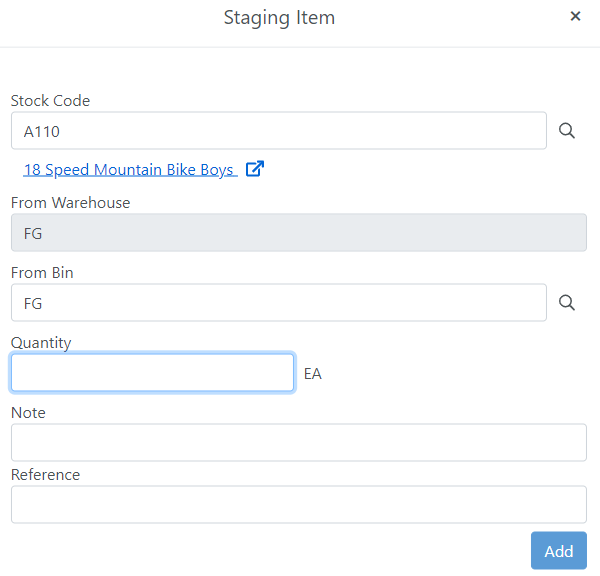Screen dimensions: 600x576
Task: Click the greyed-out From Warehouse field
Action: click(298, 233)
